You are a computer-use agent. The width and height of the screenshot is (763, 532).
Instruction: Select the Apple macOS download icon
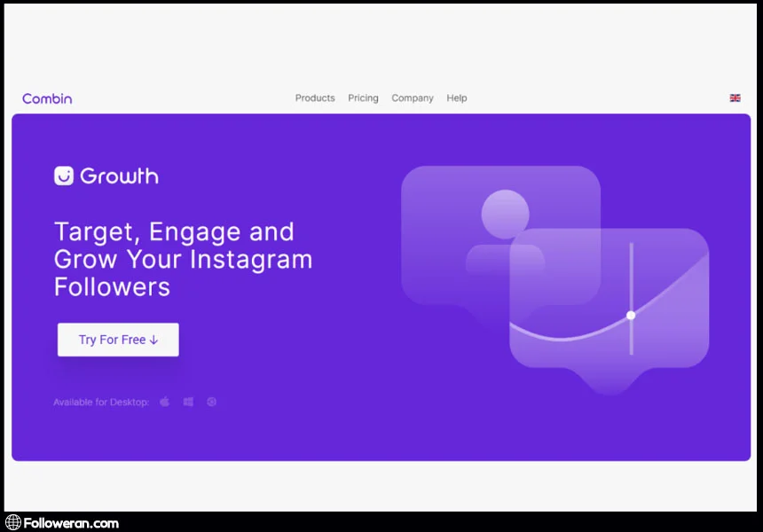coord(165,403)
